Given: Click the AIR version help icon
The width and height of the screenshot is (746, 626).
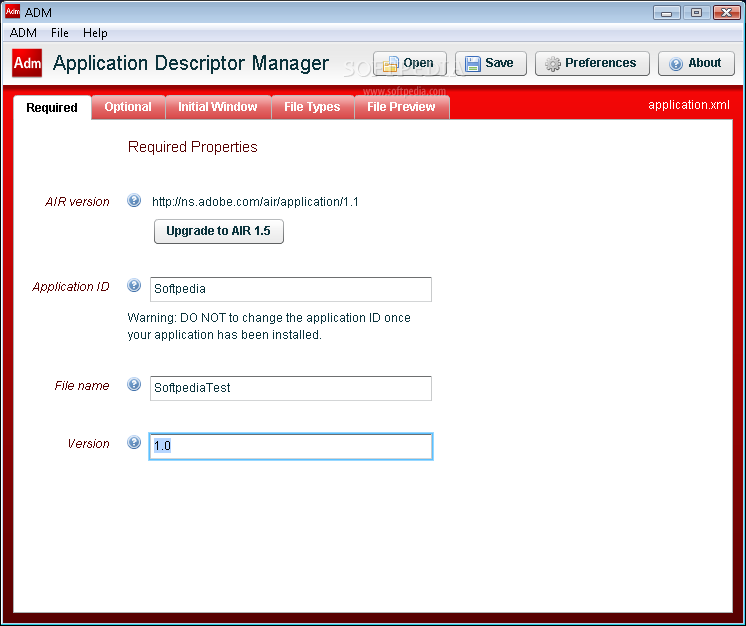Looking at the screenshot, I should [134, 201].
